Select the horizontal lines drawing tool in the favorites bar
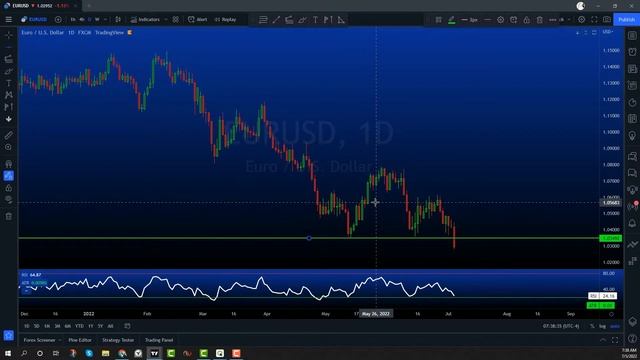 point(263,19)
